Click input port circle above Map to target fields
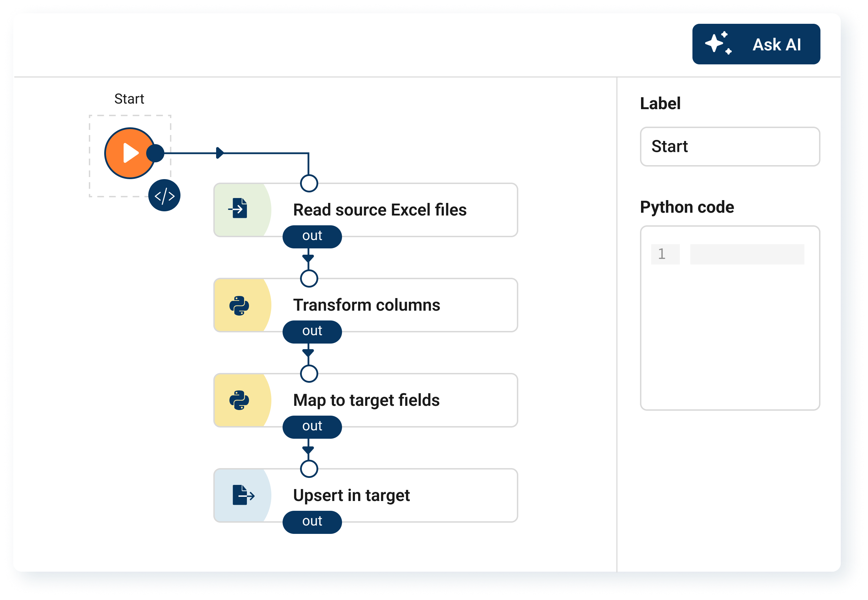This screenshot has height=600, width=868. click(309, 374)
